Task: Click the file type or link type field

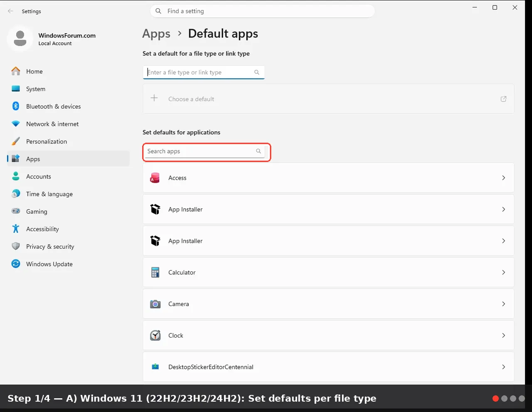Action: pyautogui.click(x=204, y=72)
